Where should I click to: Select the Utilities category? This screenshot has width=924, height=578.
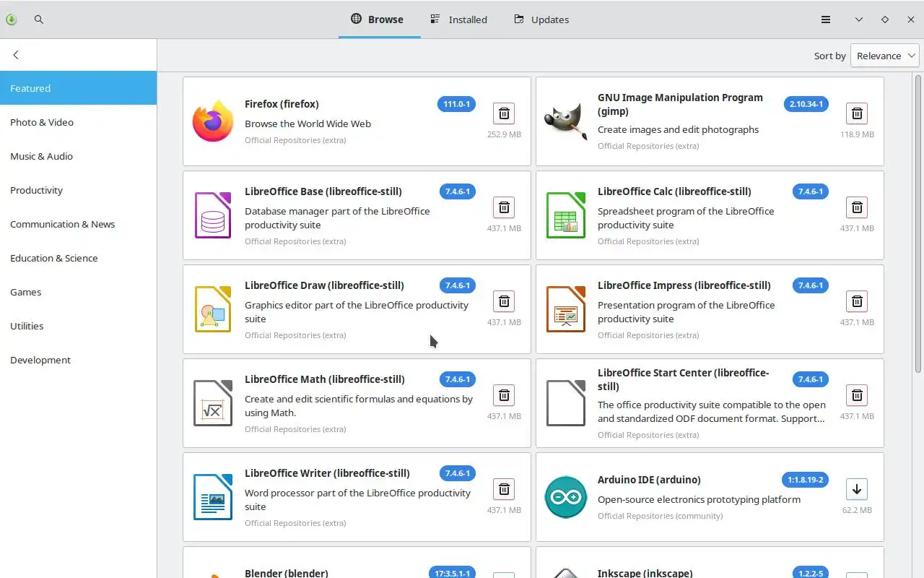tap(78, 326)
